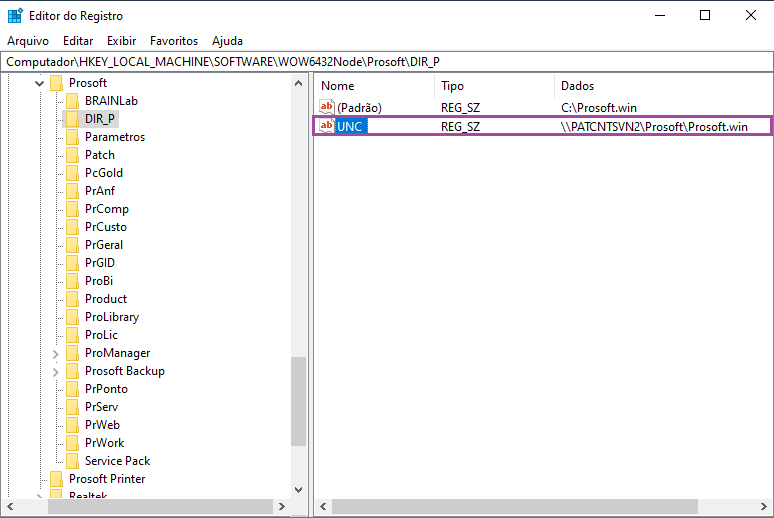Click the Patch folder icon
Viewport: 774px width, 518px height.
(x=72, y=155)
